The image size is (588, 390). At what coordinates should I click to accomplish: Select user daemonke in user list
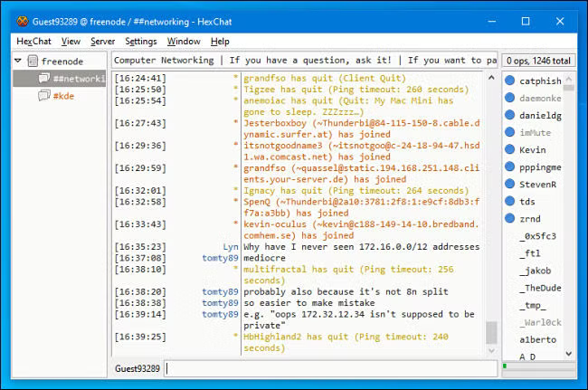540,99
